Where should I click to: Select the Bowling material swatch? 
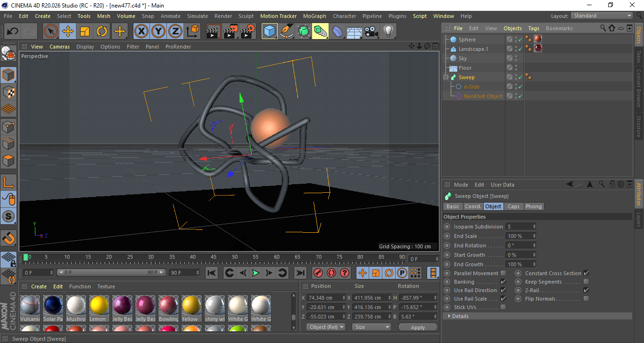point(168,309)
